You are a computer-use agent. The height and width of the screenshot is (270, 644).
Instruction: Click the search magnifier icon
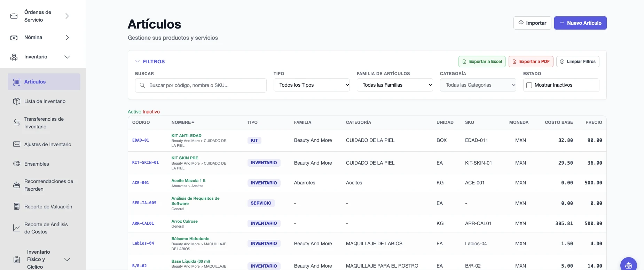(x=142, y=85)
